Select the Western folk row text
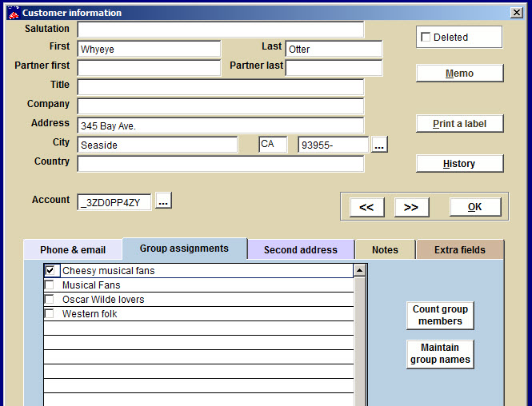Image resolution: width=532 pixels, height=406 pixels. tap(90, 314)
